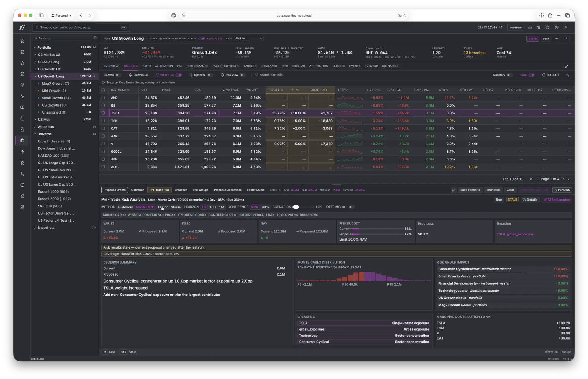Collapse the Portfolio tree section

pyautogui.click(x=35, y=47)
